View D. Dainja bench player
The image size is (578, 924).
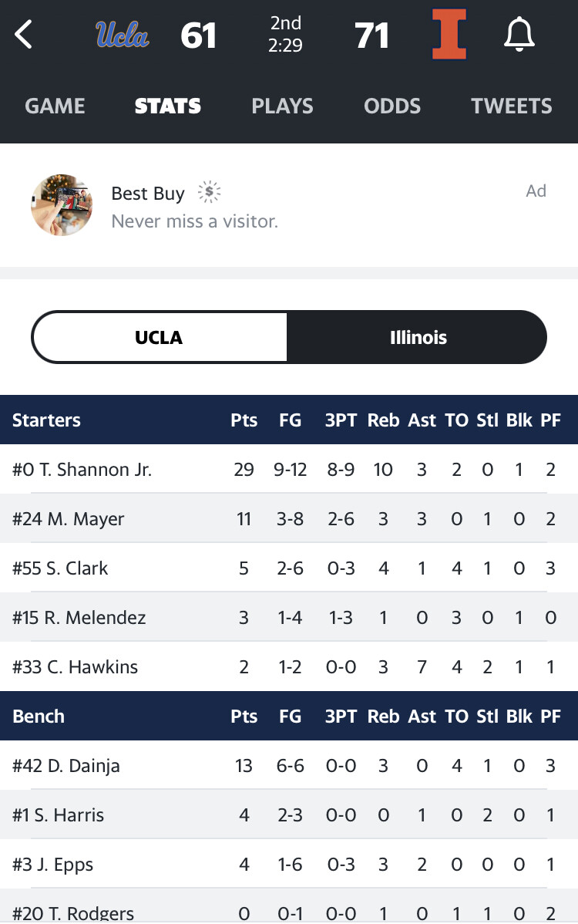tap(66, 766)
